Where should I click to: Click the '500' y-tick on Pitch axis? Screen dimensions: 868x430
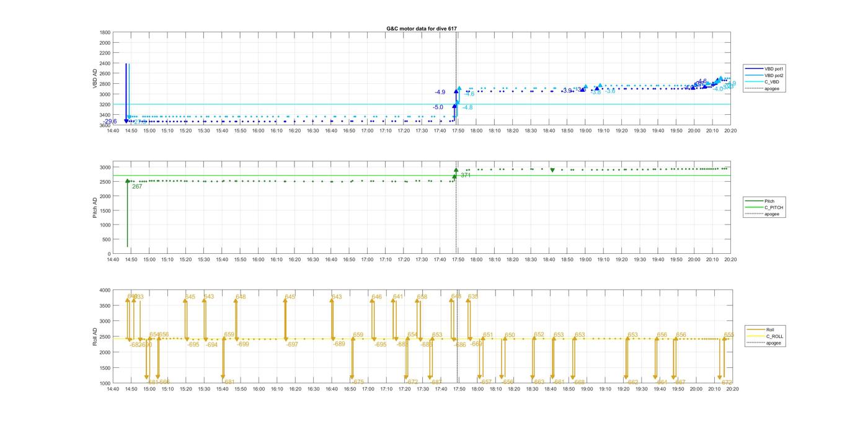[107, 240]
